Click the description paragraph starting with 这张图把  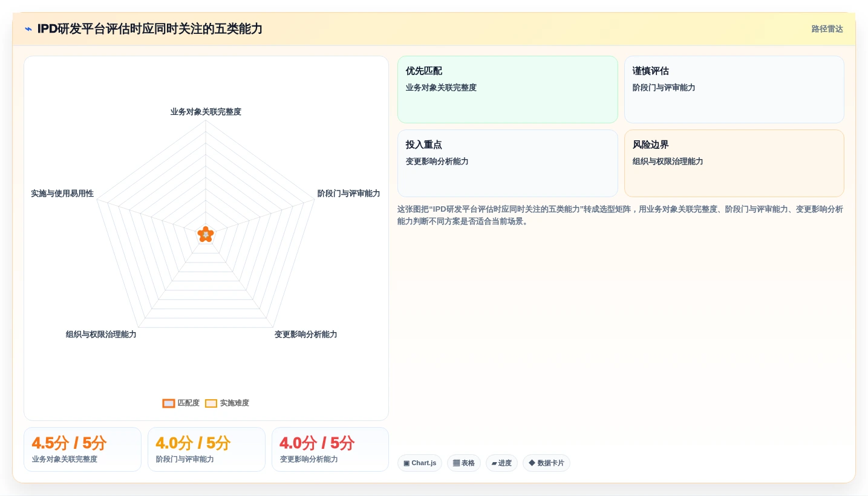(620, 215)
